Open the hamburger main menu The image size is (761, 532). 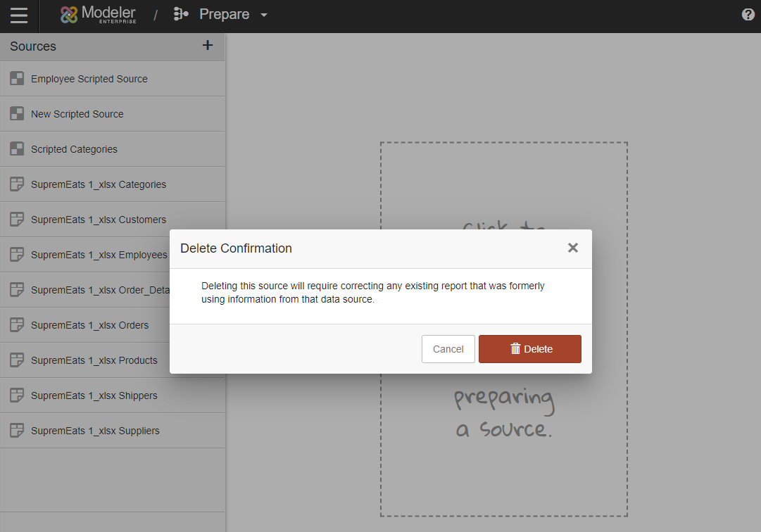click(x=19, y=15)
